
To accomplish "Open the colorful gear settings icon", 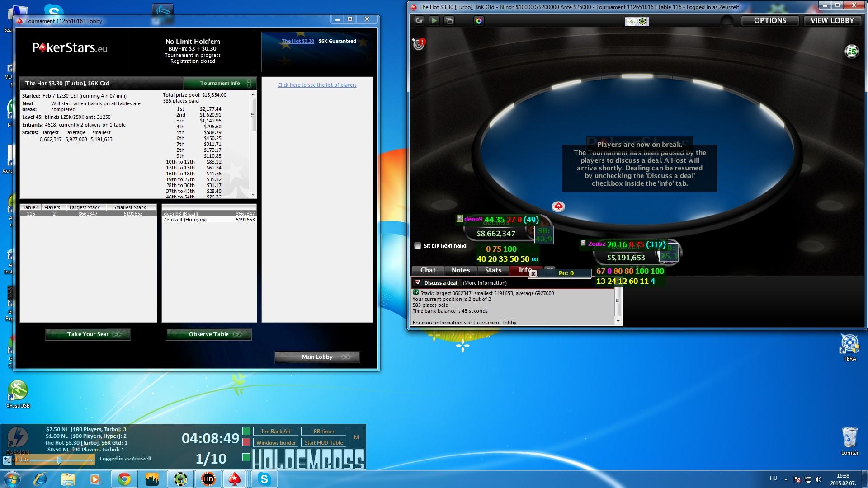I will (x=479, y=21).
